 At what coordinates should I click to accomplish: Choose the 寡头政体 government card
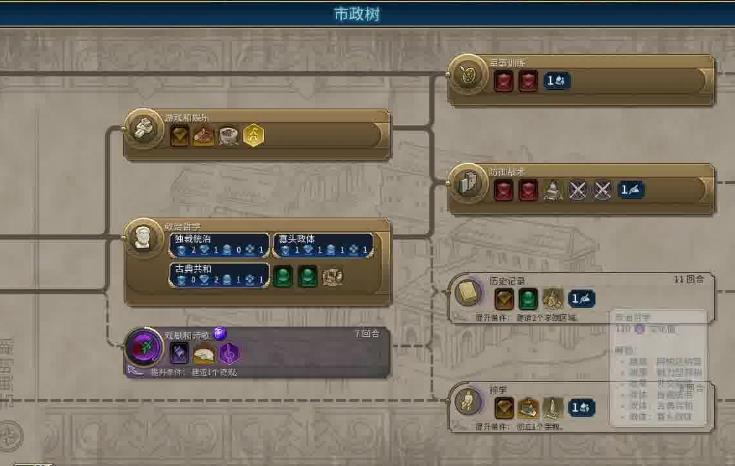click(323, 245)
